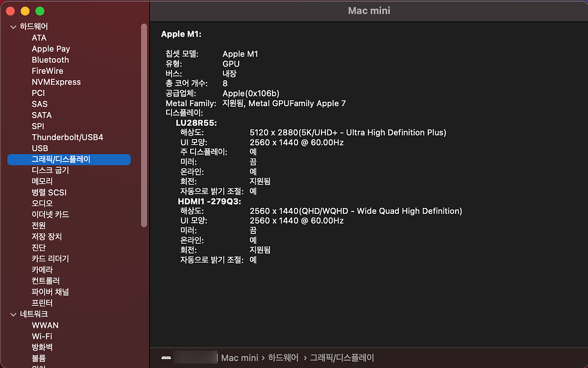
Task: Select USB in the sidebar
Action: pyautogui.click(x=40, y=148)
